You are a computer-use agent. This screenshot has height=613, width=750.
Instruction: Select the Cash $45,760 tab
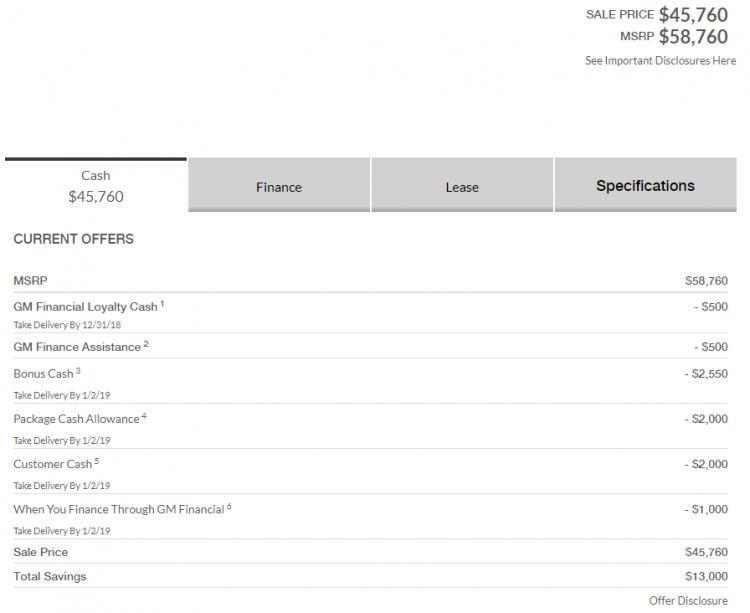[x=96, y=186]
